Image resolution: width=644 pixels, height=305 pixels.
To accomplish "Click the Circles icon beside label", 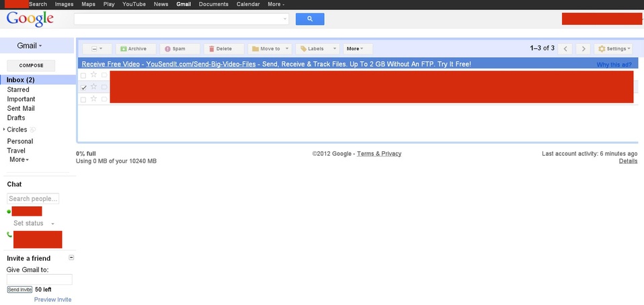I will coord(33,130).
